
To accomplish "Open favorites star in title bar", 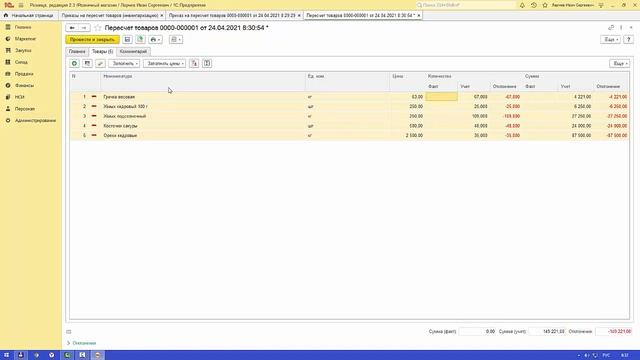I will (545, 5).
